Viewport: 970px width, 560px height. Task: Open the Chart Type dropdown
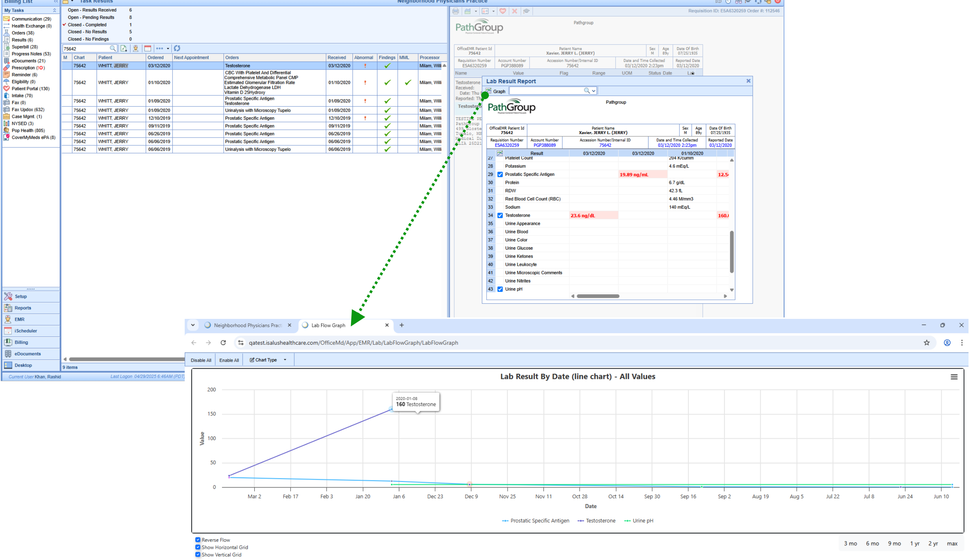[x=268, y=360]
